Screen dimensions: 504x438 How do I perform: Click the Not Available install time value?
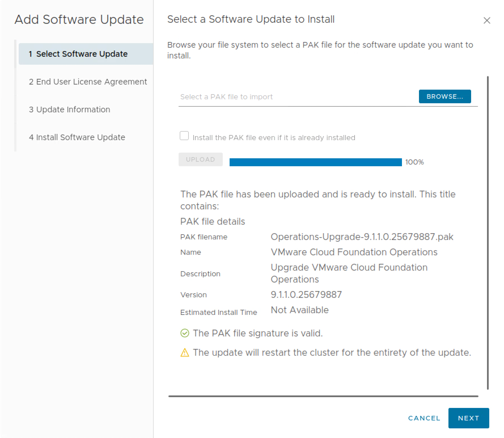(x=300, y=310)
